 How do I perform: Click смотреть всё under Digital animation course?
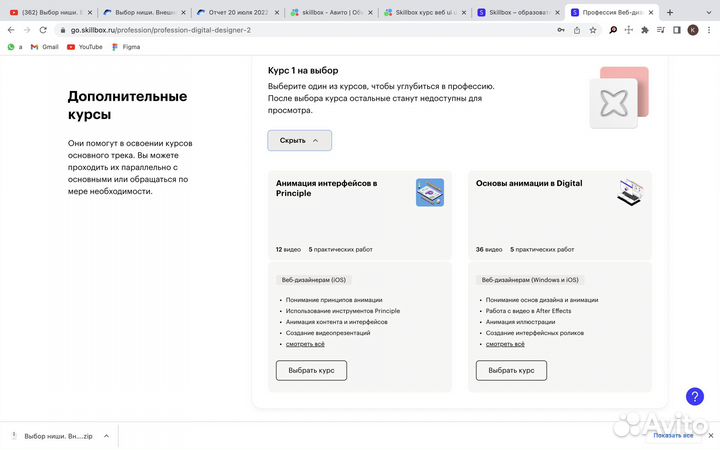click(x=505, y=344)
